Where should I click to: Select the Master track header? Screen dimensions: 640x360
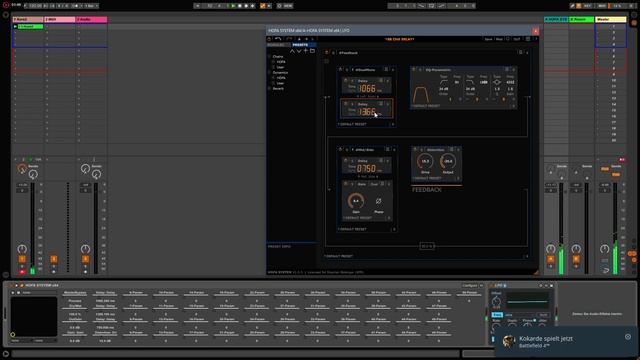611,19
